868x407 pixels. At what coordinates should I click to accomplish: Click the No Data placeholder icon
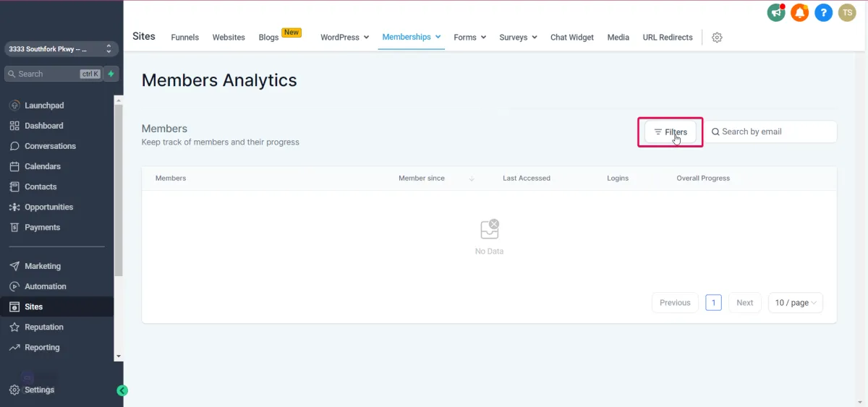click(x=490, y=229)
